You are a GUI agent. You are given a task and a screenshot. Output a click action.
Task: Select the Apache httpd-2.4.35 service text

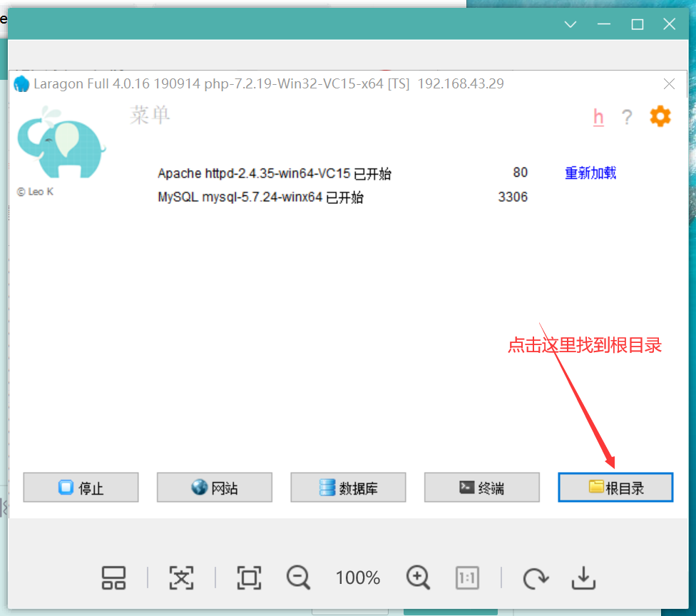click(275, 173)
